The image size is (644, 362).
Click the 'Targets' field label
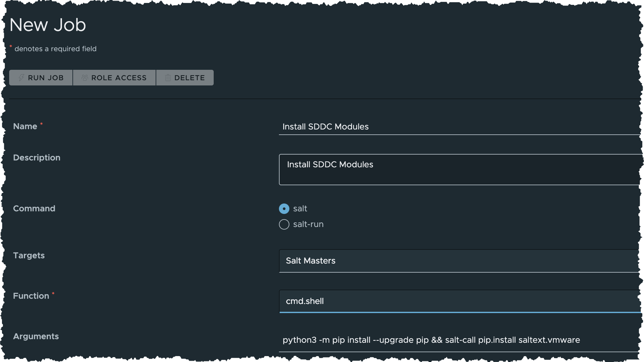click(29, 255)
